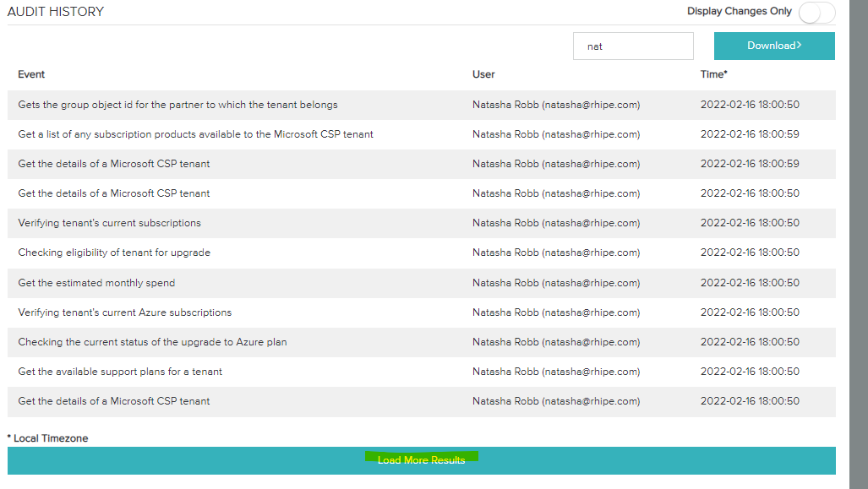
Task: Click the AUDIT HISTORY page title
Action: 55,12
